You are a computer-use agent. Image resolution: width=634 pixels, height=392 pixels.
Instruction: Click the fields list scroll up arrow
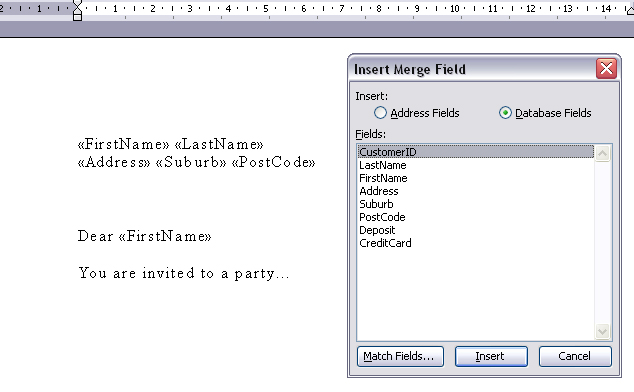coord(602,153)
